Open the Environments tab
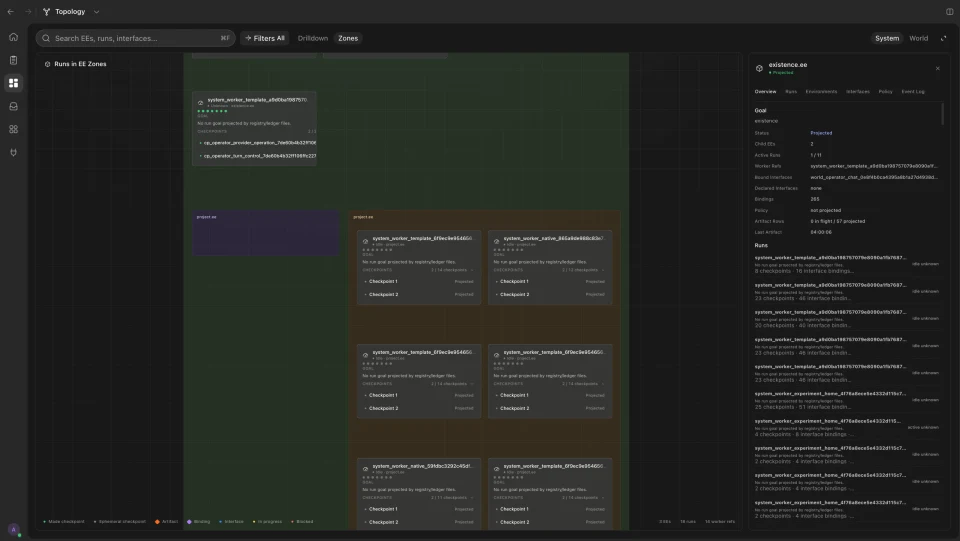960x541 pixels. (x=821, y=92)
